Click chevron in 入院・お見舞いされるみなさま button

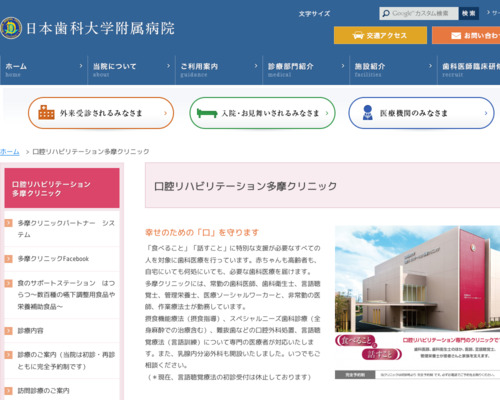(327, 113)
